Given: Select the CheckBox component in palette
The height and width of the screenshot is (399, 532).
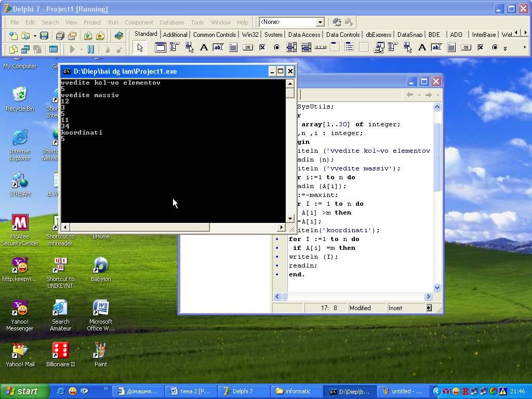Looking at the screenshot, I should click(x=262, y=48).
